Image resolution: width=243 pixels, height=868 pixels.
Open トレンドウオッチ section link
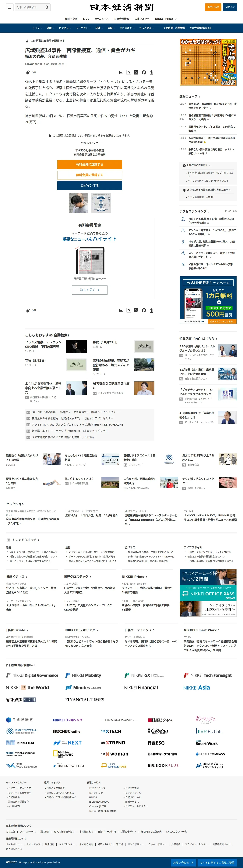tap(26, 540)
